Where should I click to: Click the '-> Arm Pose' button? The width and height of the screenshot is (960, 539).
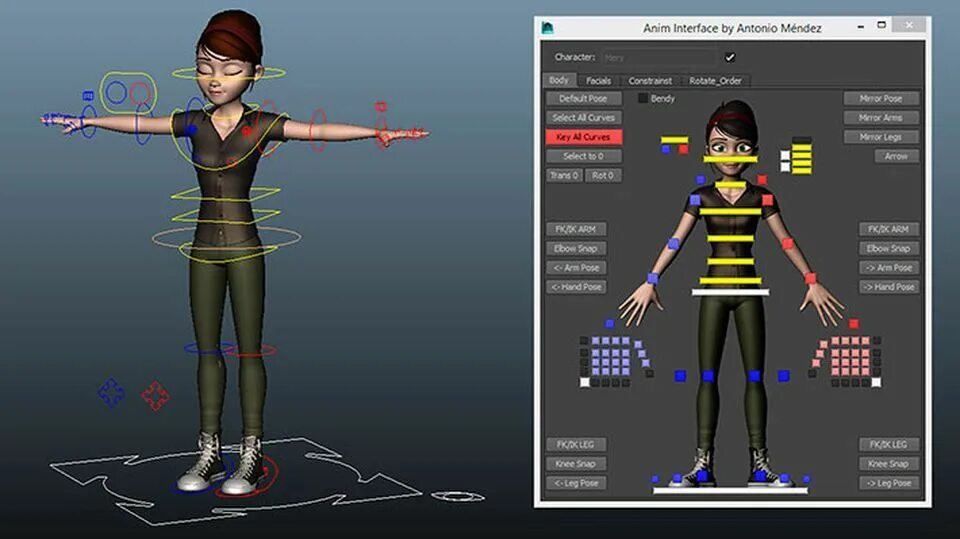click(888, 268)
